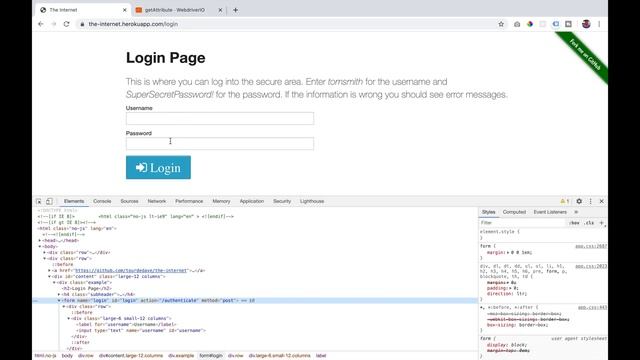The image size is (640, 360).
Task: Activate the inspect element picker icon
Action: (39, 201)
